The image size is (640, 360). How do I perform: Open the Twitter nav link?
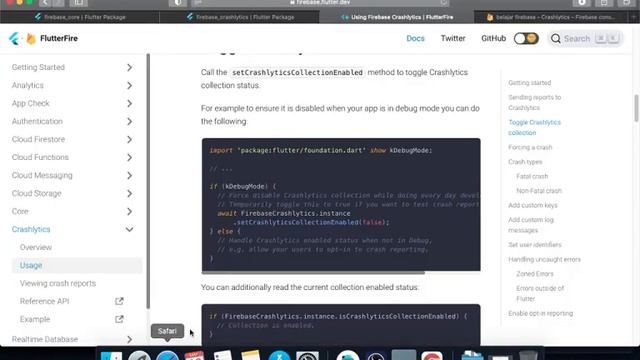click(x=453, y=38)
